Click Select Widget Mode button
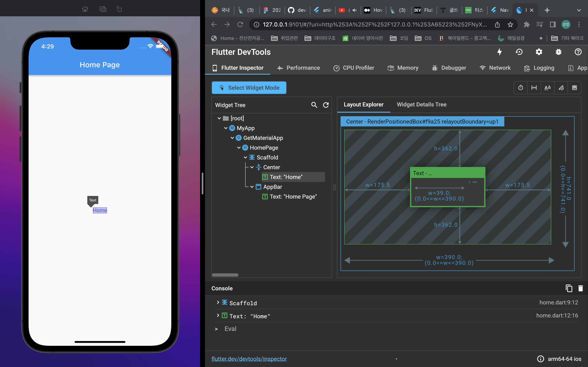The width and height of the screenshot is (588, 367). pos(249,88)
